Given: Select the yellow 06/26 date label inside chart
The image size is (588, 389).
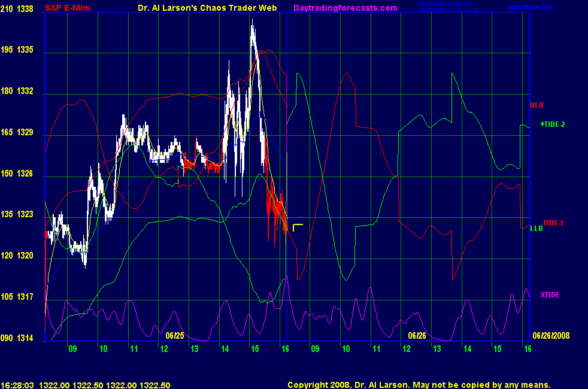Looking at the screenshot, I should 417,335.
